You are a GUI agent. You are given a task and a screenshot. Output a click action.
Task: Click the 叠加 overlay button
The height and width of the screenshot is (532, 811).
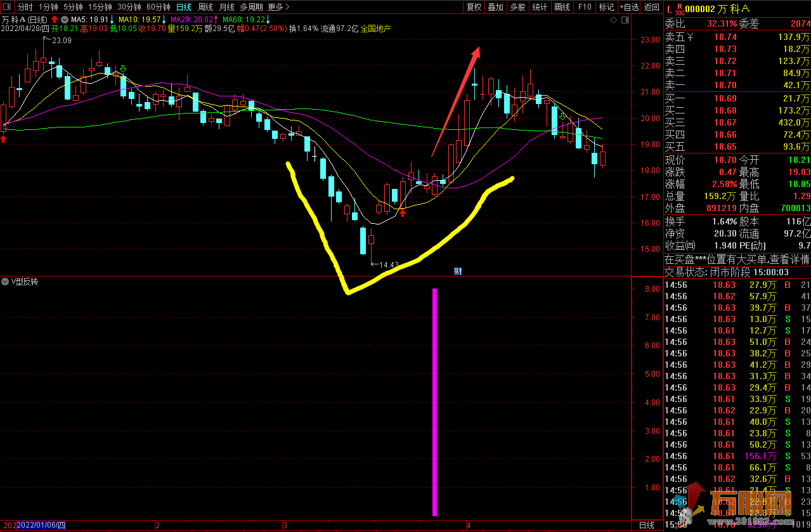click(x=495, y=7)
